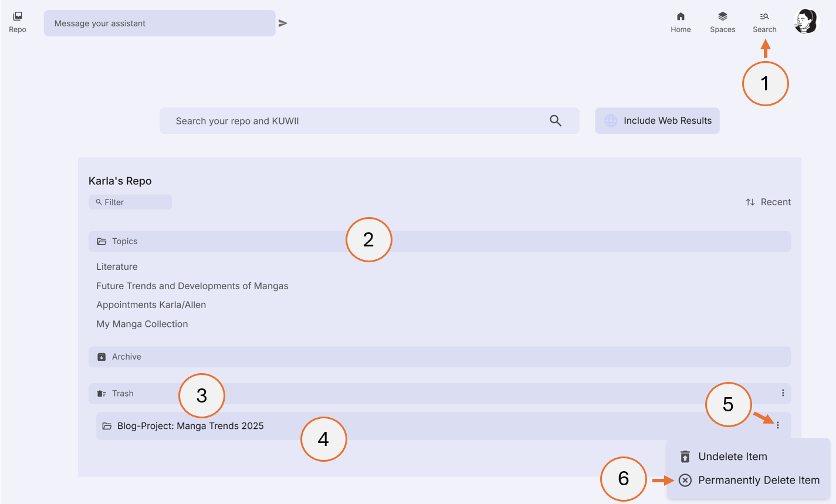
Task: Click the sort arrows icon next to Recent
Action: pyautogui.click(x=750, y=201)
